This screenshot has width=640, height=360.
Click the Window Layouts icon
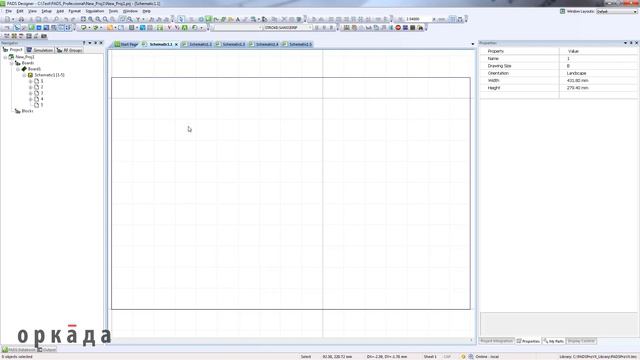562,11
